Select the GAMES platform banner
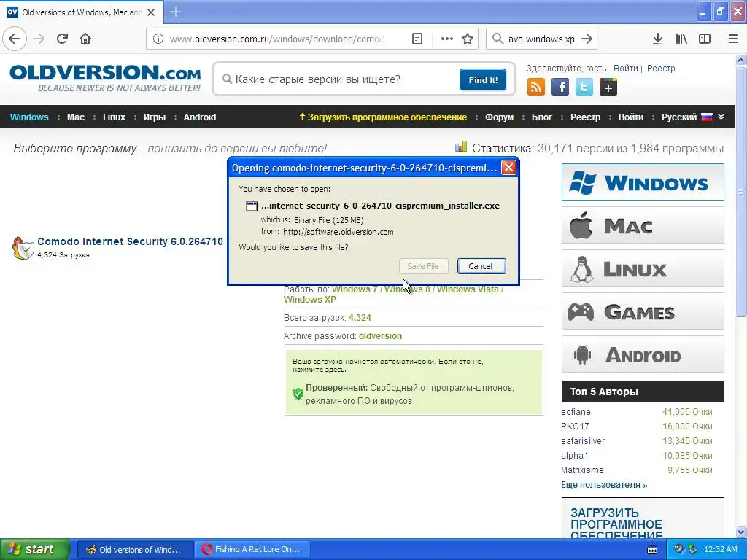This screenshot has width=747, height=560. coord(643,311)
